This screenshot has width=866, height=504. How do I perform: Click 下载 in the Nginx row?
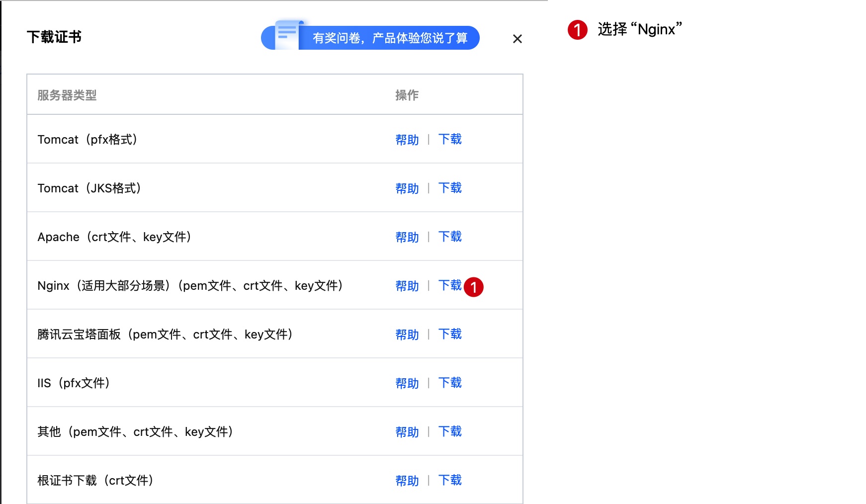point(450,285)
